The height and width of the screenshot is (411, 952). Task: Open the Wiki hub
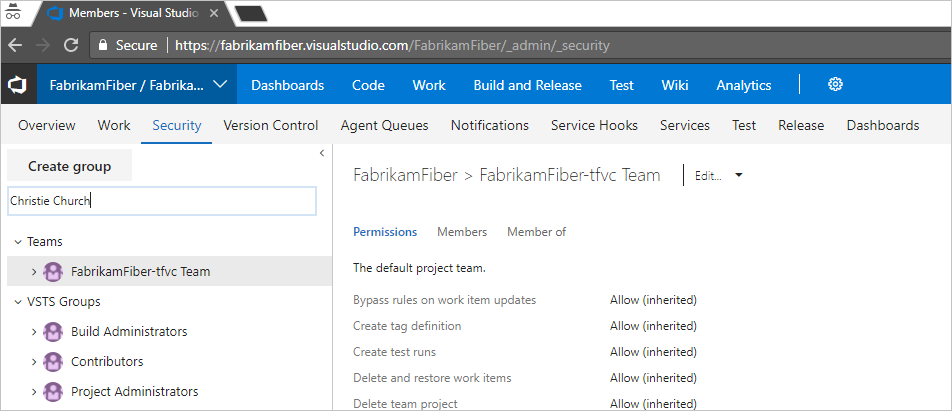pyautogui.click(x=675, y=85)
